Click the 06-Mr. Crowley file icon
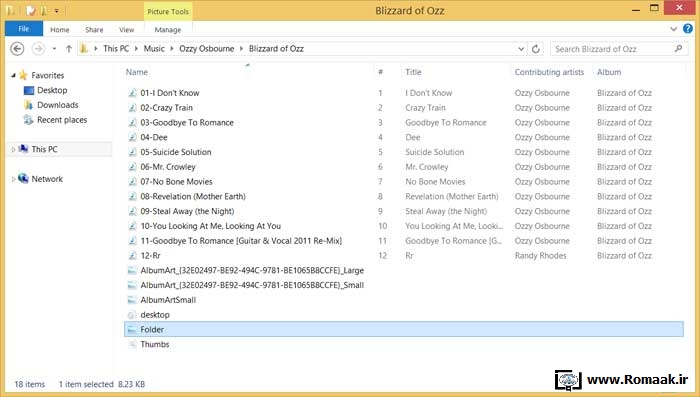This screenshot has height=397, width=700. click(132, 167)
